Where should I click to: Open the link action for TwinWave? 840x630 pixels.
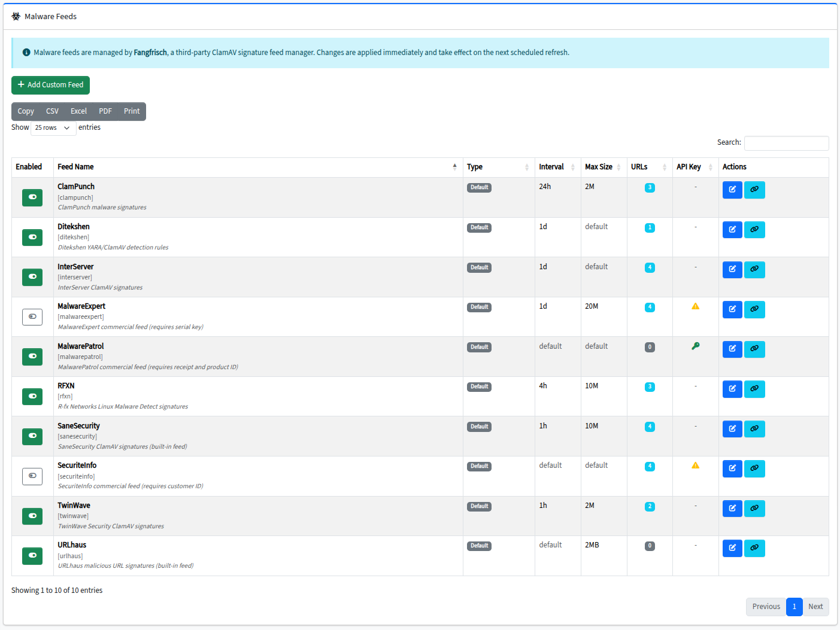754,509
